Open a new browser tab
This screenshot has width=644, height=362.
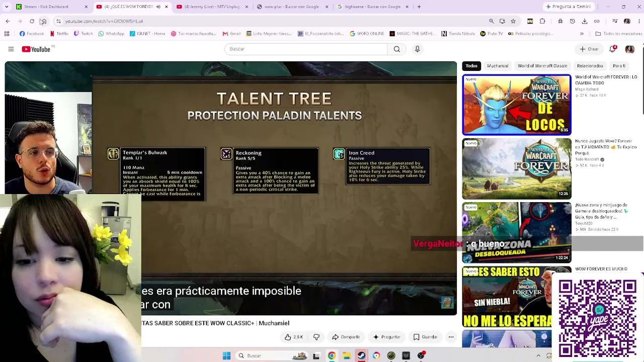tap(419, 7)
